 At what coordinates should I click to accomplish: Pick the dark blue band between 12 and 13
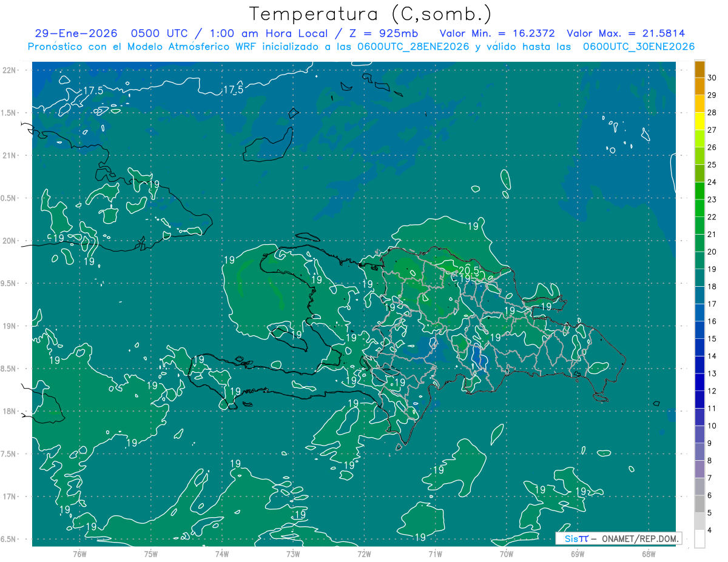pos(699,382)
